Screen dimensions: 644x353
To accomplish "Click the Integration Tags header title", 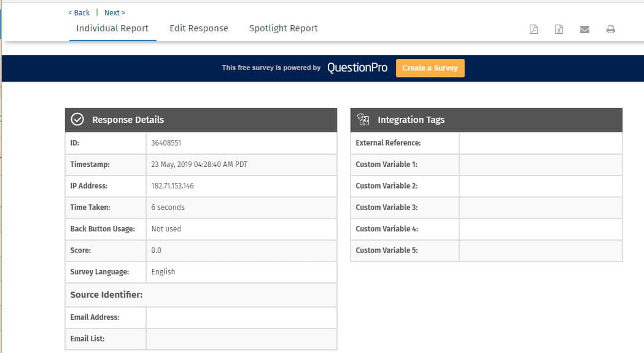I will (411, 120).
